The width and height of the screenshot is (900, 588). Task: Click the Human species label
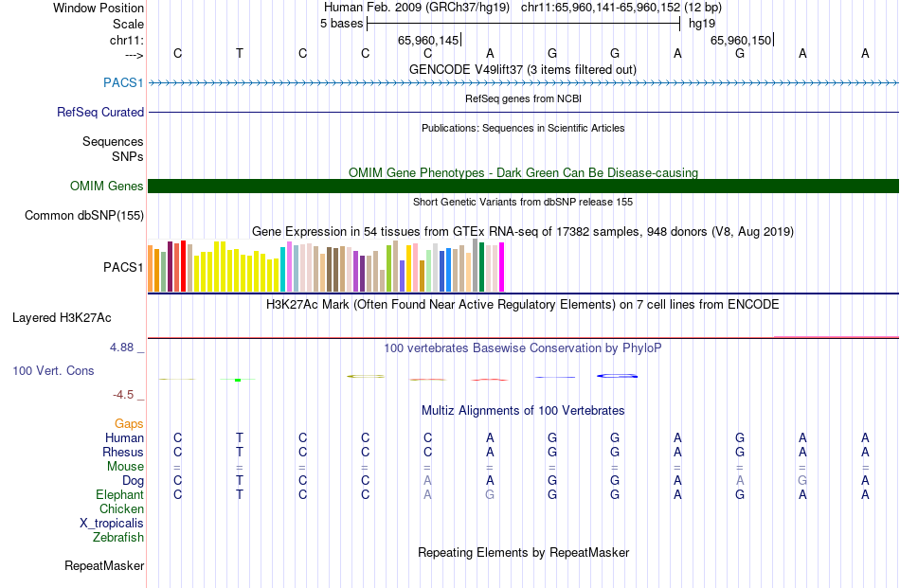[x=124, y=437]
